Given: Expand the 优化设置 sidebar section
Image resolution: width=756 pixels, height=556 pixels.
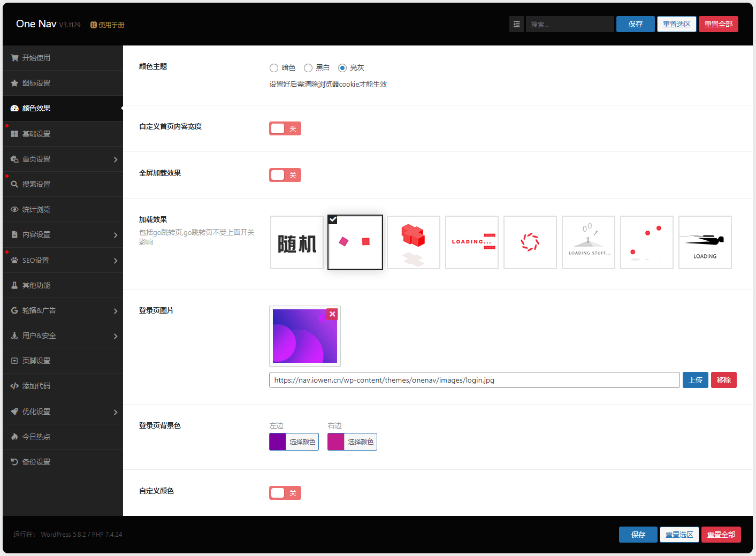Looking at the screenshot, I should [x=116, y=412].
